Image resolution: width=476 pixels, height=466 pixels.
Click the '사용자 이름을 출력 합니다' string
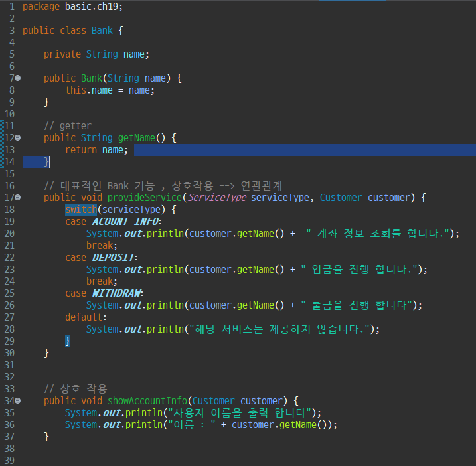pos(240,413)
